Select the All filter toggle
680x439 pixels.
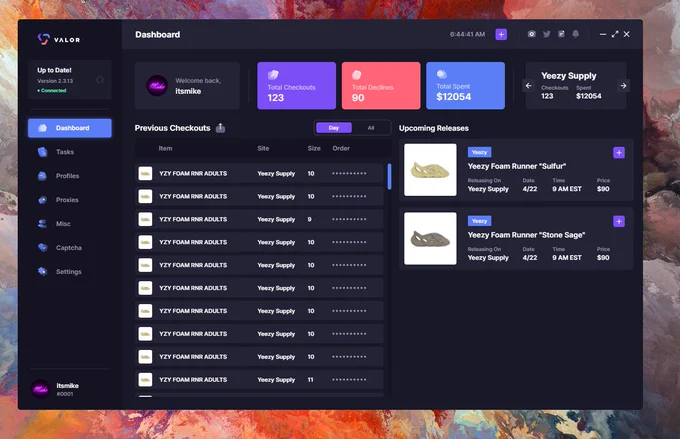click(371, 128)
